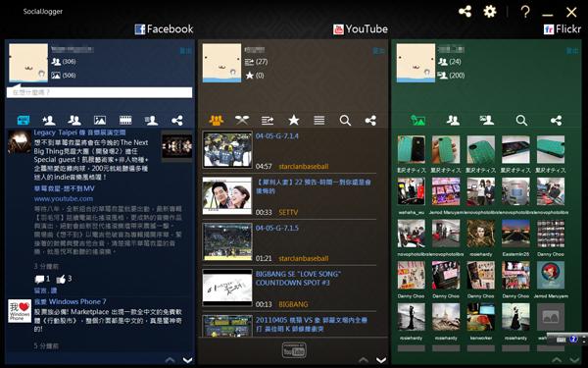Select the Facebook news feed tab icon
This screenshot has width=588, height=368.
[24, 120]
